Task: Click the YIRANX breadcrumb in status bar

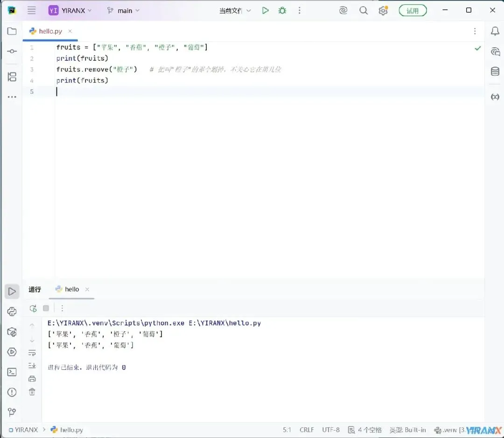Action: click(23, 430)
